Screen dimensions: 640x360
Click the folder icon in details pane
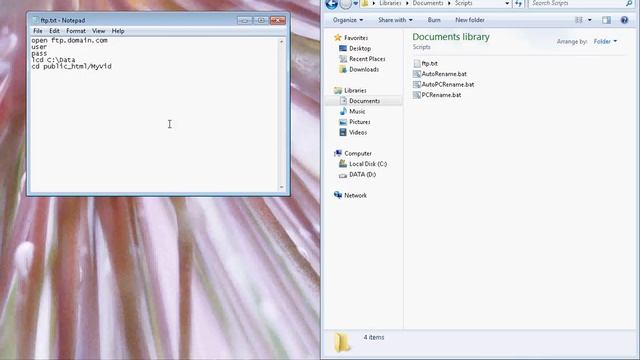click(x=342, y=342)
